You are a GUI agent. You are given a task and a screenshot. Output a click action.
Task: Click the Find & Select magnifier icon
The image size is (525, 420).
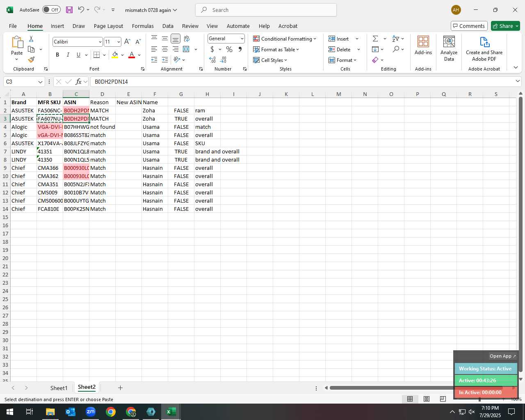coord(396,49)
